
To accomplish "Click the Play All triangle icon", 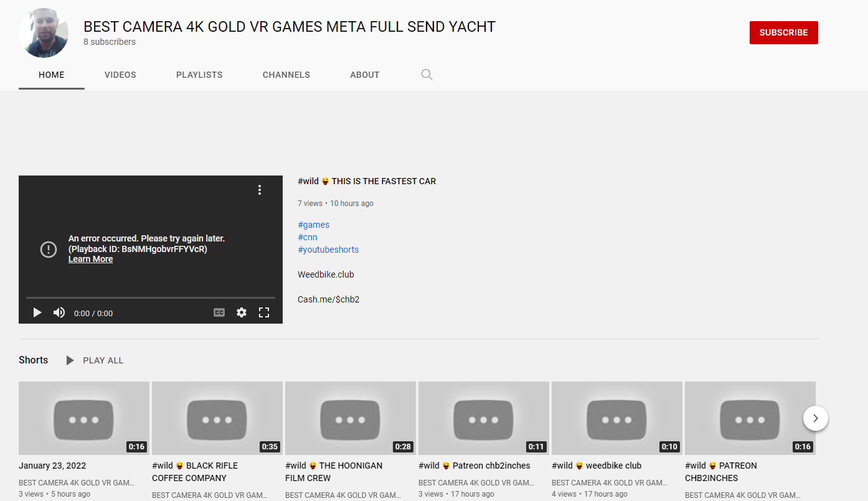I will tap(70, 360).
